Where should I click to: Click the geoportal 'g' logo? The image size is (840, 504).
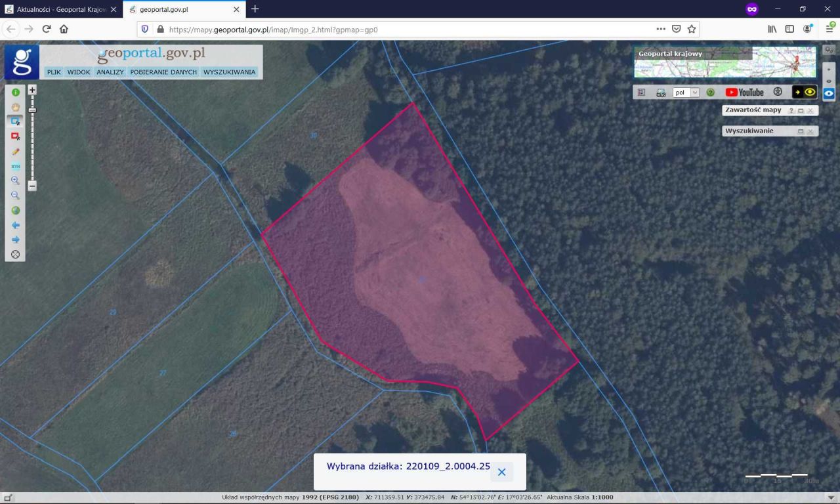22,62
